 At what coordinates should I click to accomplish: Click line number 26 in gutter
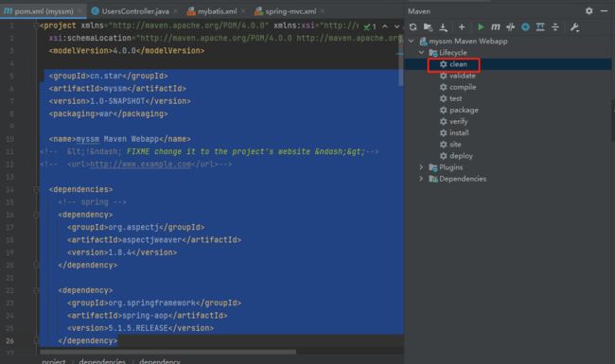pyautogui.click(x=9, y=341)
